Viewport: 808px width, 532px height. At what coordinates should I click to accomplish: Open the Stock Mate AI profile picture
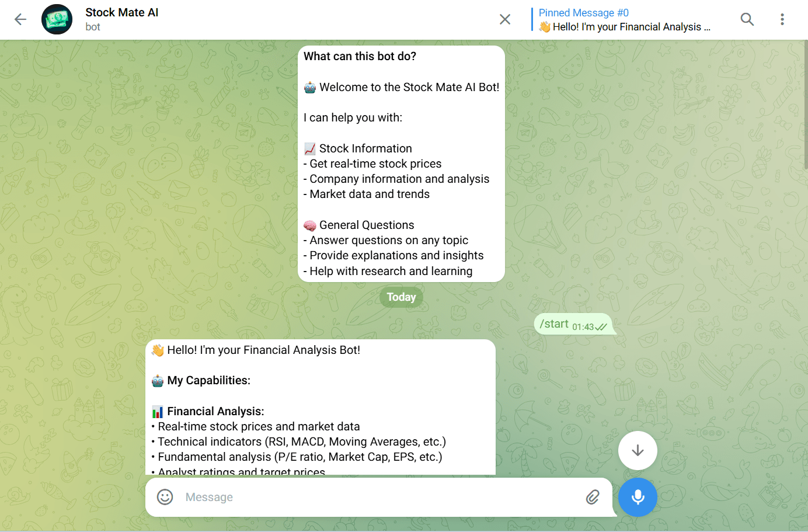[x=57, y=19]
